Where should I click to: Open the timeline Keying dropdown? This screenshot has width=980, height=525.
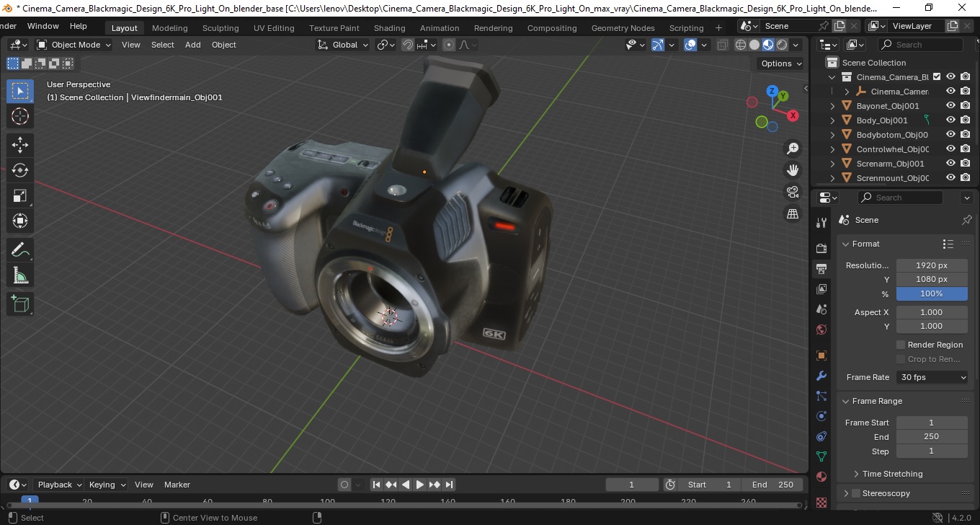coord(107,485)
